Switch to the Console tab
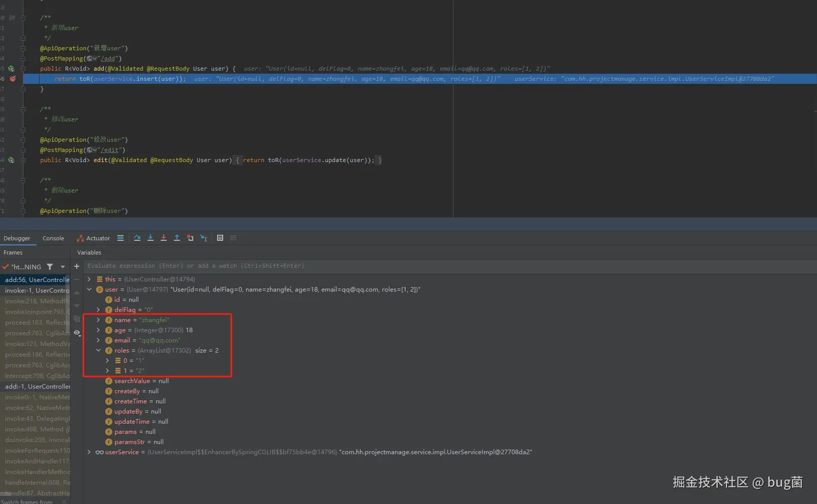Viewport: 817px width, 504px height. pos(53,238)
